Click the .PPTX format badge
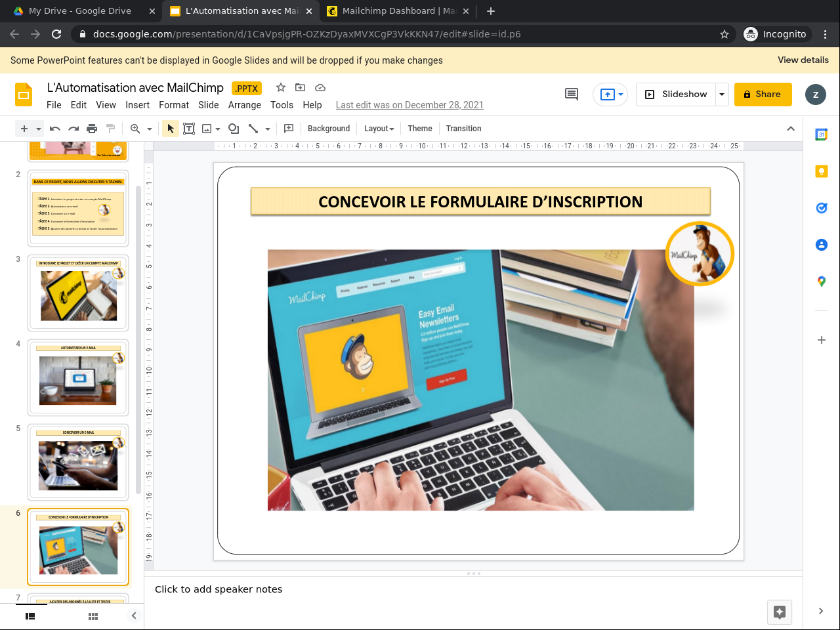The width and height of the screenshot is (840, 630). (247, 89)
